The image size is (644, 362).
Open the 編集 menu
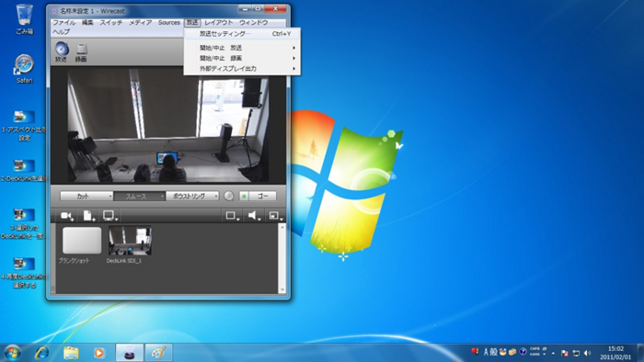87,23
